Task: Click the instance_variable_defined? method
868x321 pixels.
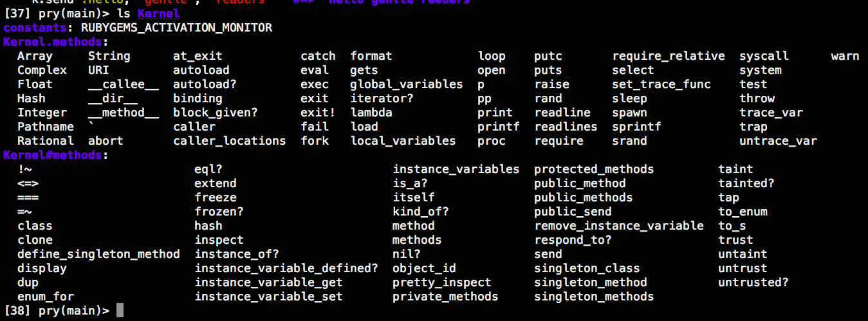Action: [286, 268]
